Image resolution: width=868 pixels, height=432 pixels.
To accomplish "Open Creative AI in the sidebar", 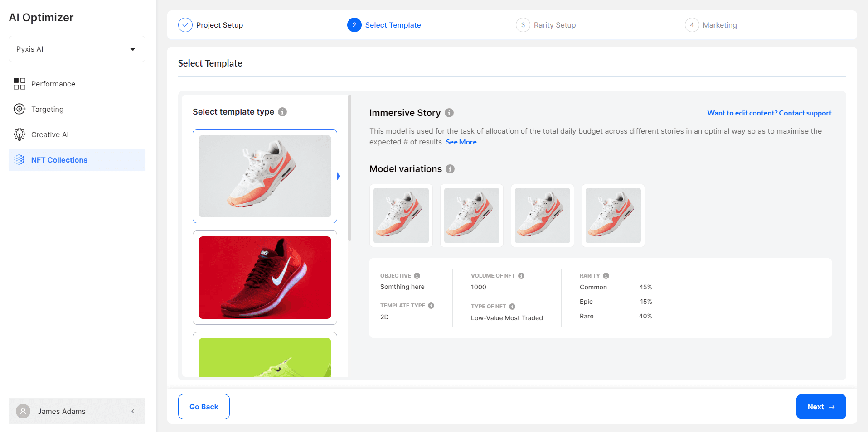I will [77, 134].
